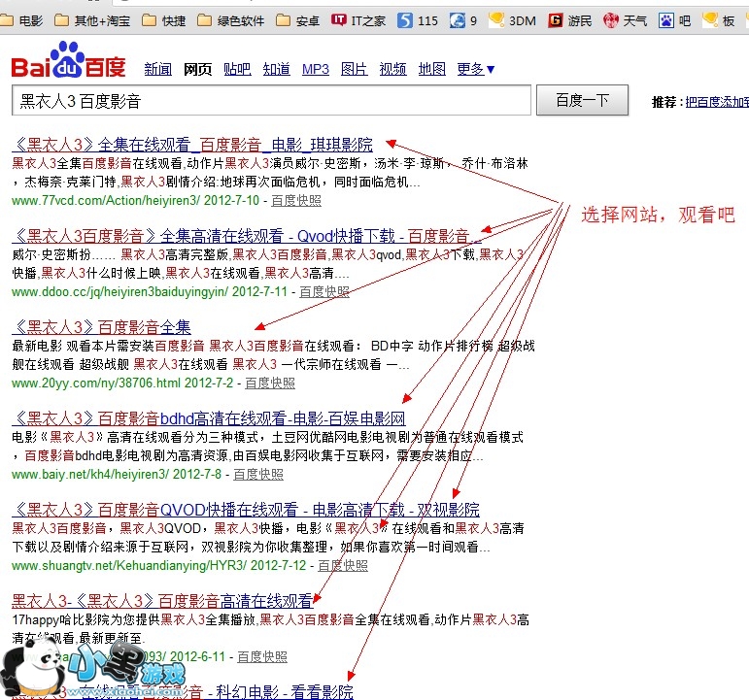Switch to 贴吧 search
Viewport: 749px width, 700px height.
pos(237,69)
